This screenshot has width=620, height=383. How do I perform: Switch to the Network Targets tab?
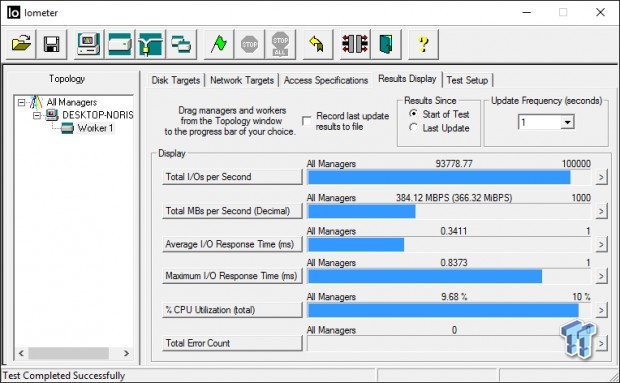pyautogui.click(x=242, y=80)
